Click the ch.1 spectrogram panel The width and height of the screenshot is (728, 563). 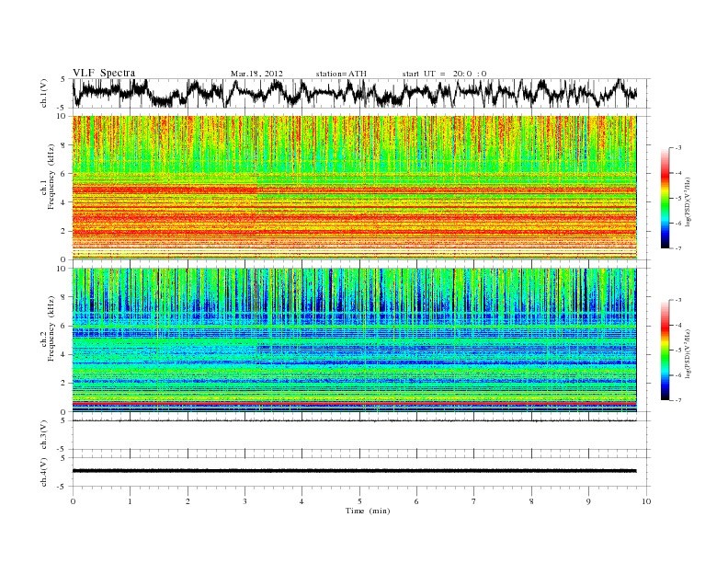pyautogui.click(x=354, y=188)
